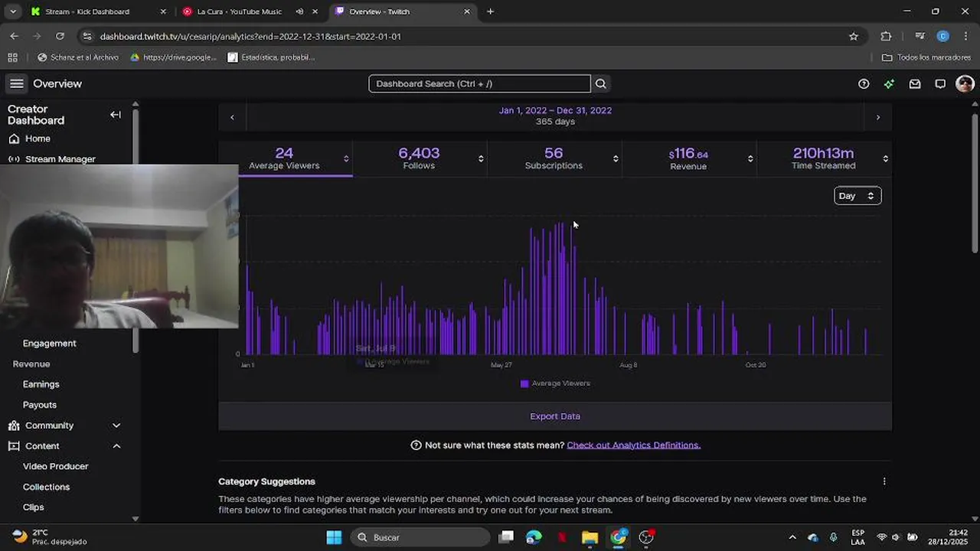The image size is (980, 551).
Task: Open Windows Start menu
Action: click(x=334, y=537)
